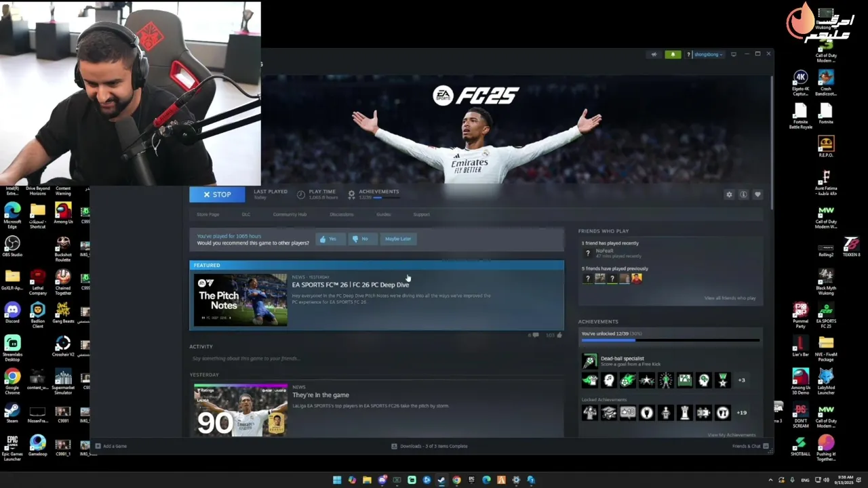868x488 pixels.
Task: Open the Discussions tab
Action: pyautogui.click(x=341, y=214)
